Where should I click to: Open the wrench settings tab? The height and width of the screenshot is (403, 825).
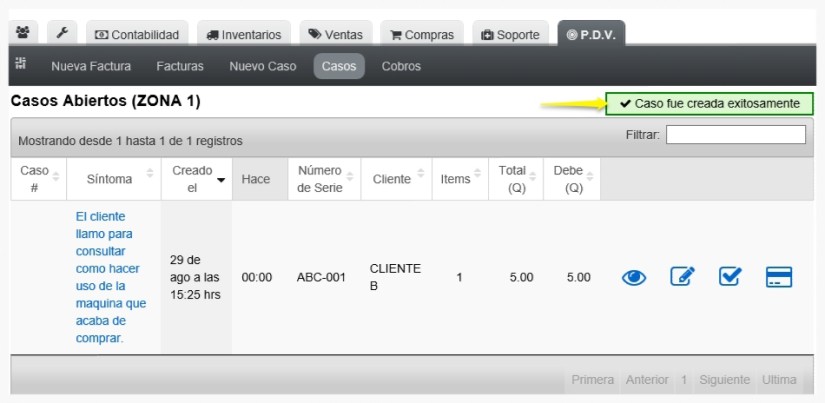[62, 33]
